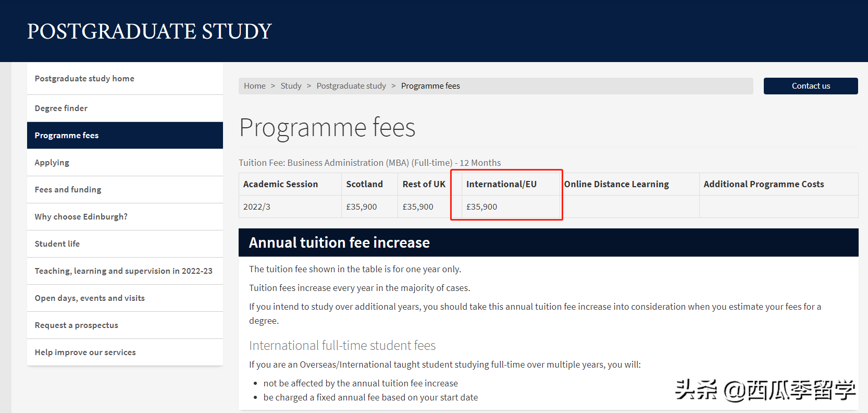
Task: Select Programme fees sidebar item
Action: pos(67,136)
